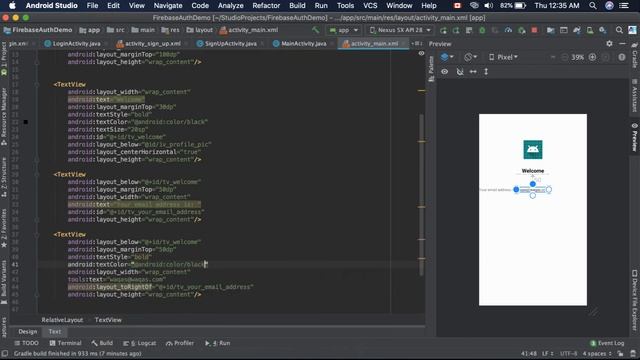The height and width of the screenshot is (360, 640).
Task: Open Preview panel settings gear
Action: point(609,43)
